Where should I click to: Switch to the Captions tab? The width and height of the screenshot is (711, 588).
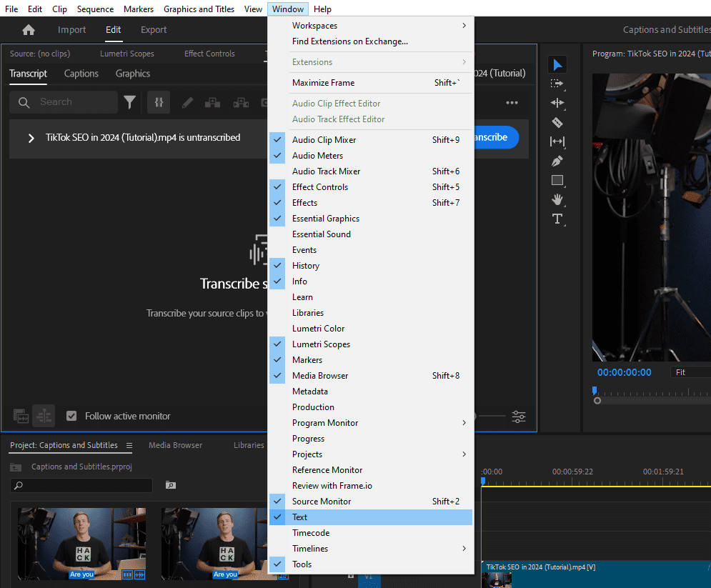pyautogui.click(x=81, y=74)
